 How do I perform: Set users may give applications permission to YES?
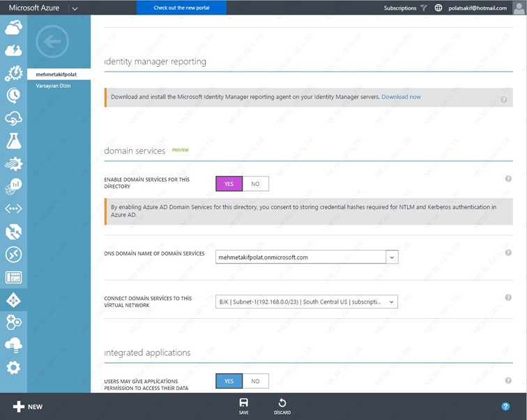[x=229, y=381]
